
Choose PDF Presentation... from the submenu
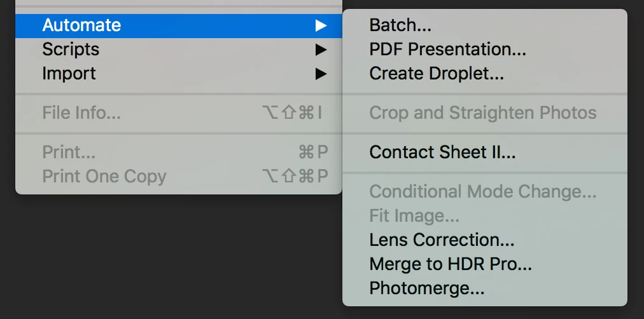(447, 50)
